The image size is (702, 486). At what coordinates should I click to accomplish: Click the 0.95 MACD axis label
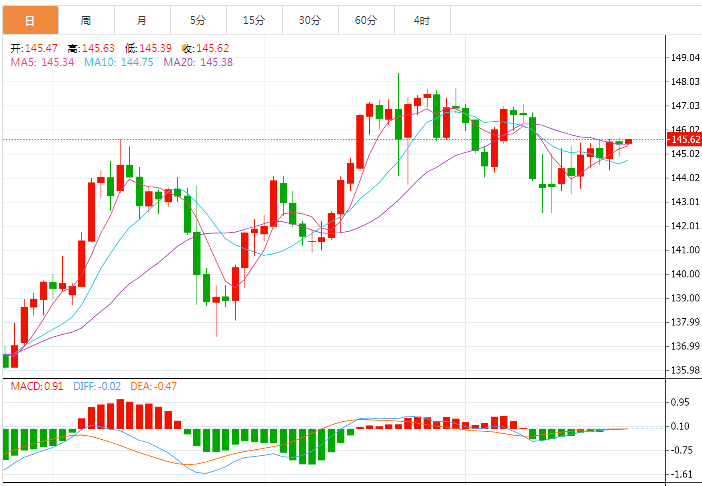[680, 402]
